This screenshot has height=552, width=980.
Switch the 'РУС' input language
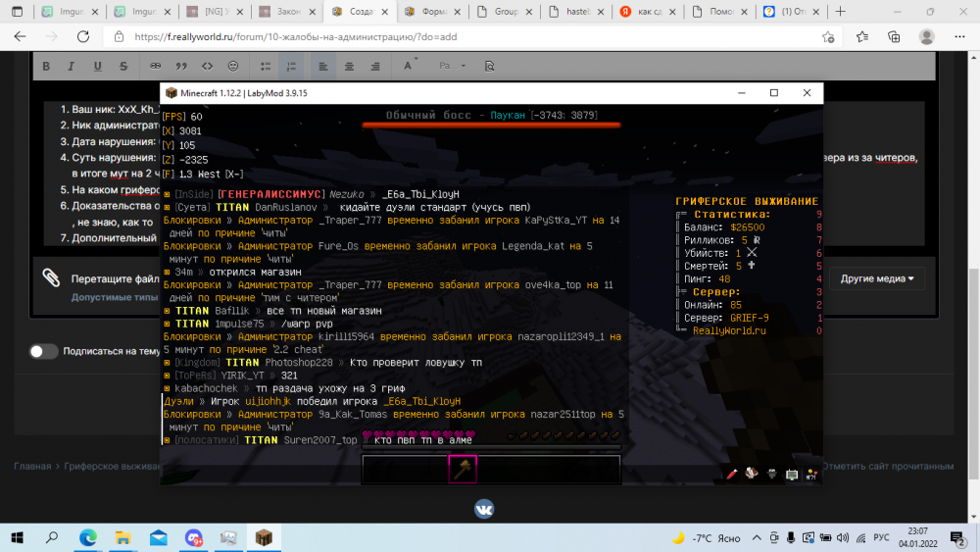tap(881, 537)
